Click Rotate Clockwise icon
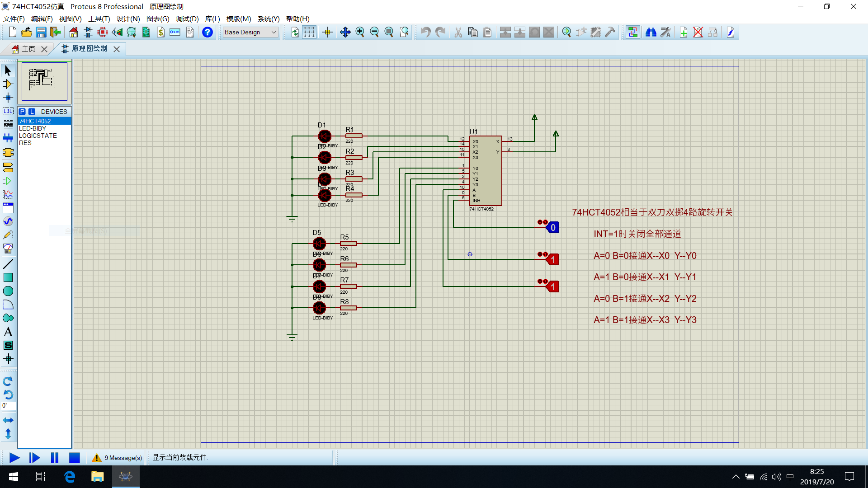868x488 pixels. click(x=8, y=381)
